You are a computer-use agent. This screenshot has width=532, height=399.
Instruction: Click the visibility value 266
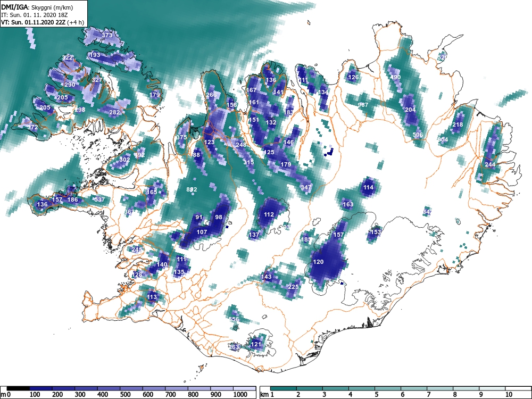(211, 95)
